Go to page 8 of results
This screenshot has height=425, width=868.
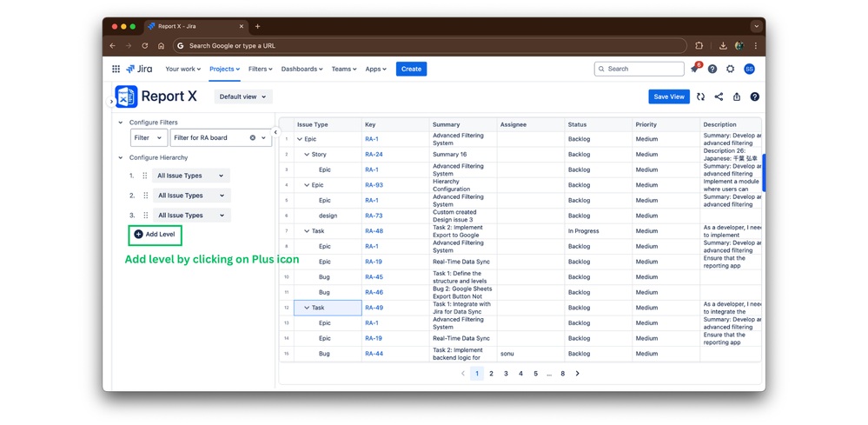point(562,374)
